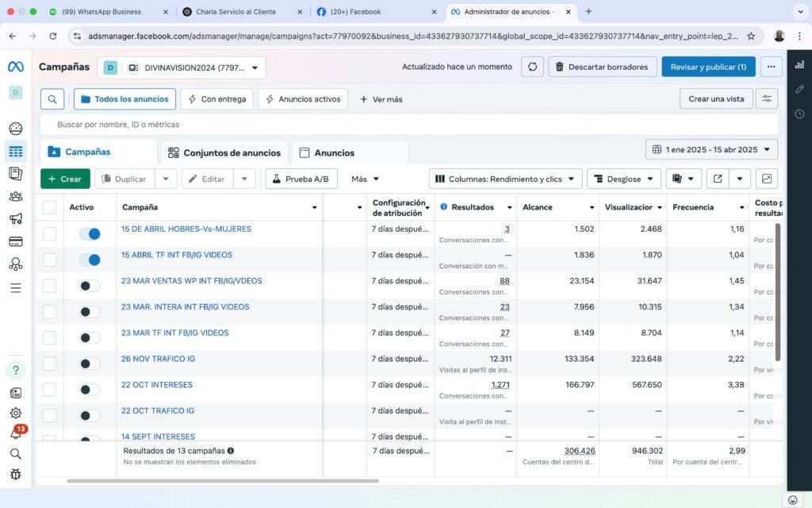
Task: Open the three-dots more options button
Action: (771, 67)
